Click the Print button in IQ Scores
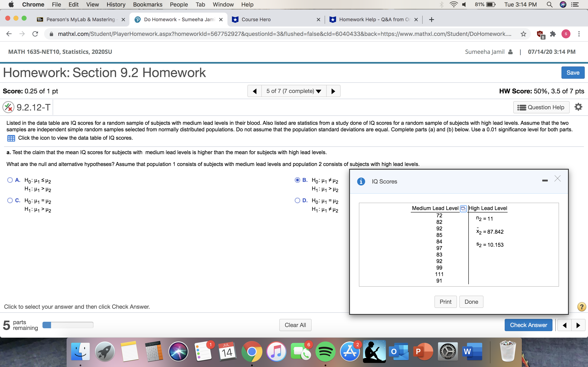 pyautogui.click(x=446, y=302)
